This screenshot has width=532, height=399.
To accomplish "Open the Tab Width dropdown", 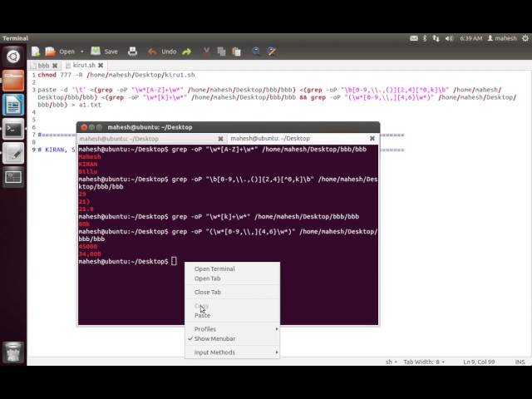I will [424, 362].
